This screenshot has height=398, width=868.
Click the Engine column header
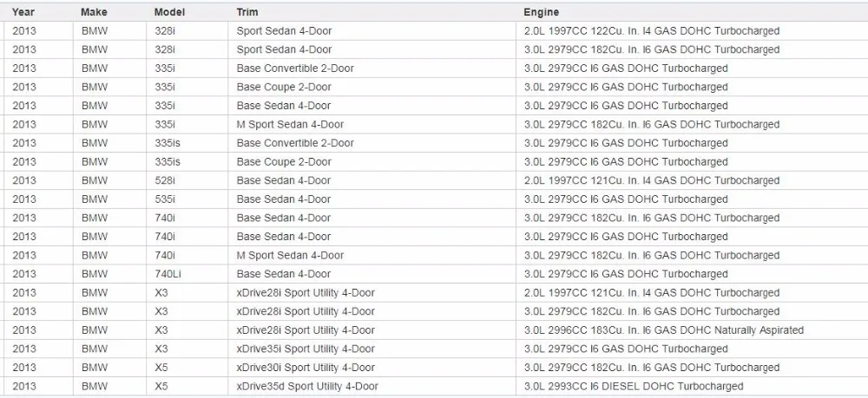coord(542,11)
